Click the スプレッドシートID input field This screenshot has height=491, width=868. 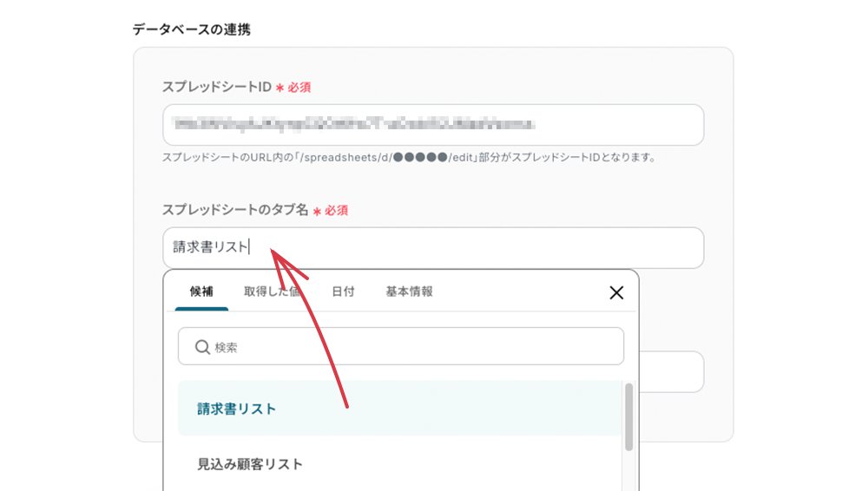click(432, 125)
